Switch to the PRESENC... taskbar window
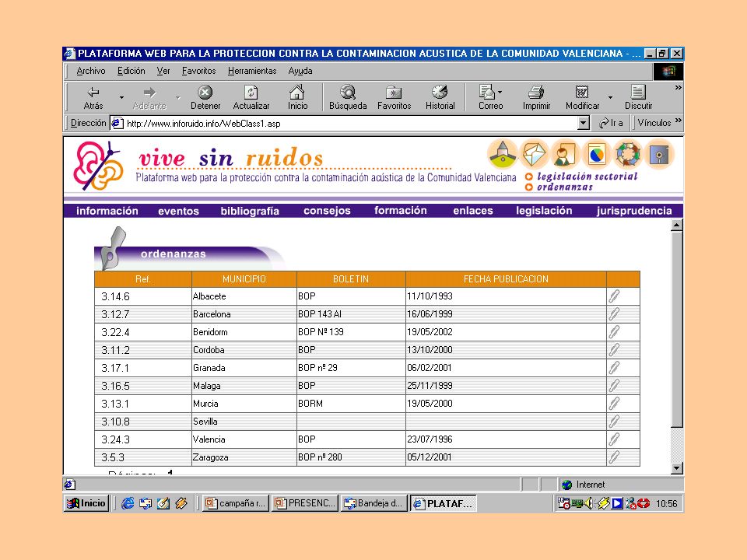 tap(305, 503)
